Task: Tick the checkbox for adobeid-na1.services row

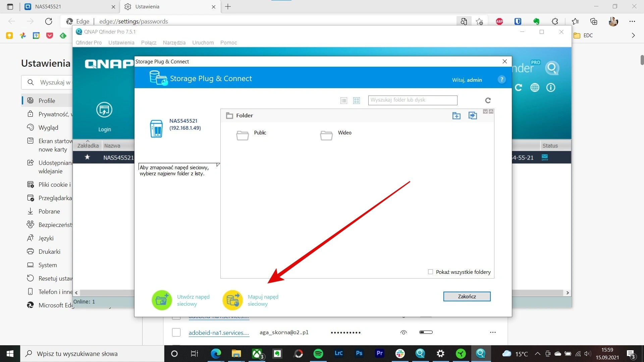Action: point(176,333)
